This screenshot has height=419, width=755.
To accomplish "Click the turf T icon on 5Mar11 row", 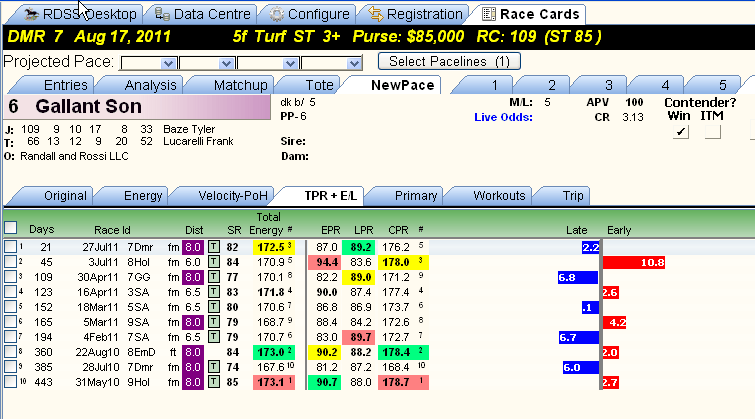I will coord(214,322).
